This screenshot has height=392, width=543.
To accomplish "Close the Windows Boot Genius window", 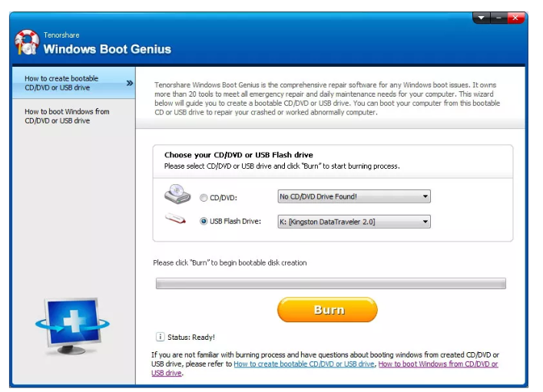I will [515, 18].
